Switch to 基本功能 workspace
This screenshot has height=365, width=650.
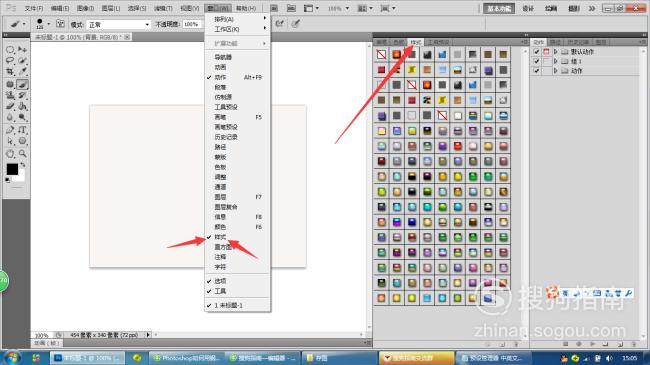499,8
